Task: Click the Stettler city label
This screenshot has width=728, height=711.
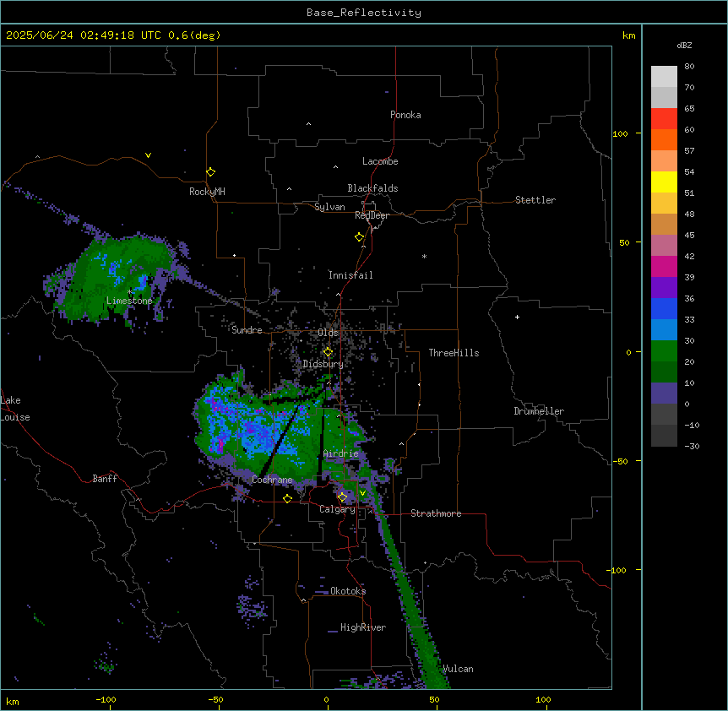Action: (535, 200)
